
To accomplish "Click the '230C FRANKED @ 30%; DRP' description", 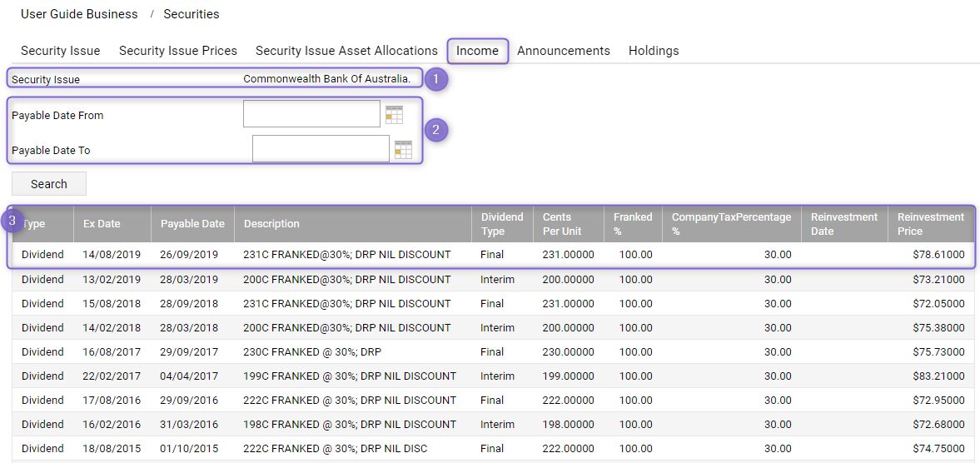I will 312,351.
